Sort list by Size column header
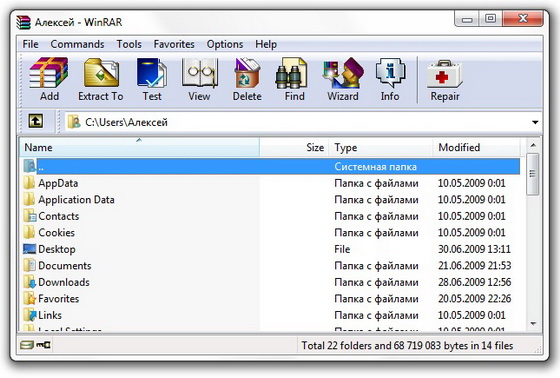Screen dimensions: 560x378 tap(294, 147)
